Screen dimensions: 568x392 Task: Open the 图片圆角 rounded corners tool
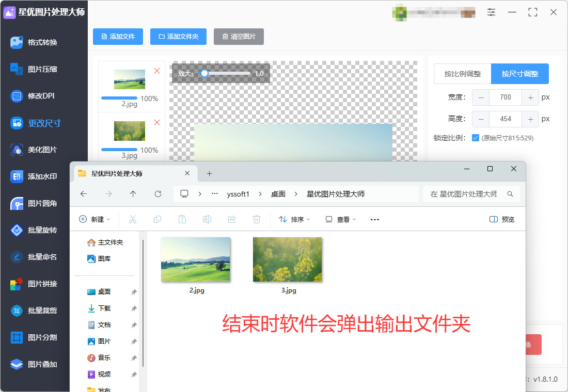pos(34,203)
